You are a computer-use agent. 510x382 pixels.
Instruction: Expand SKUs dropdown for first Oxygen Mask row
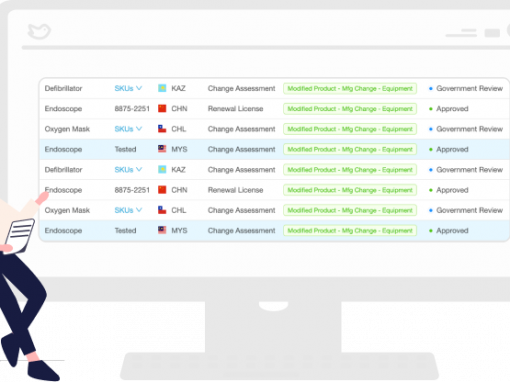tap(128, 129)
